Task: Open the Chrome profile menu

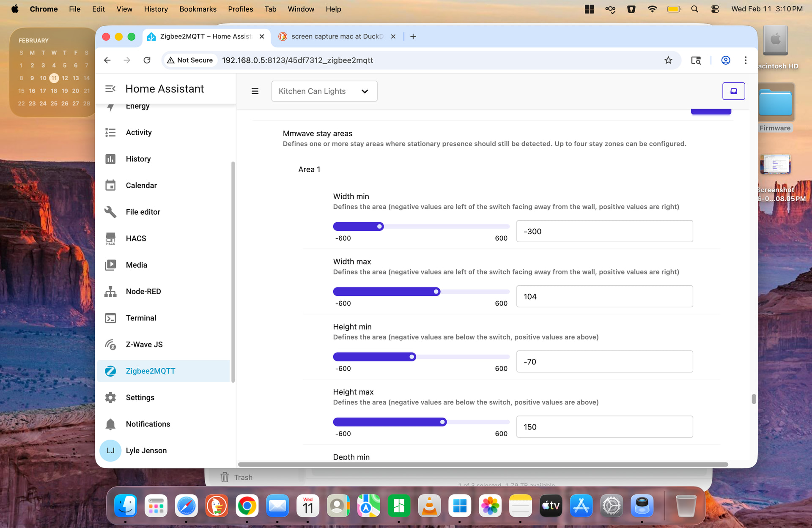Action: [x=726, y=60]
